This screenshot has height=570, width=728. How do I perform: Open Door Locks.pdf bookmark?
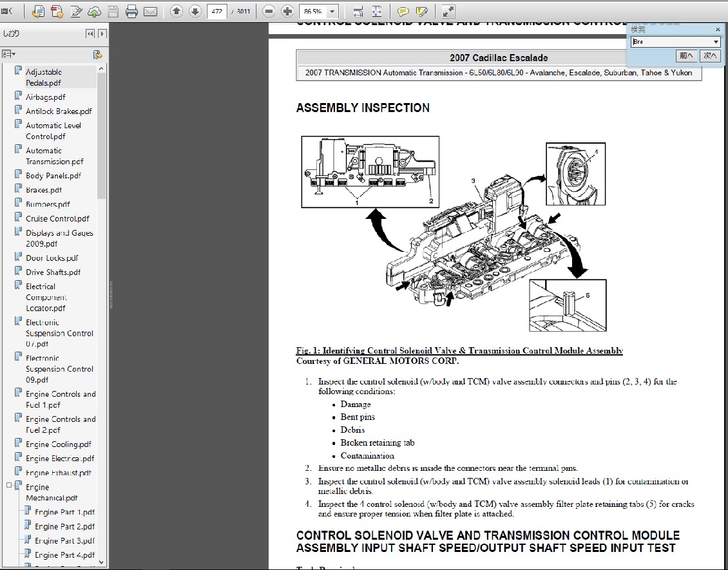[x=52, y=258]
